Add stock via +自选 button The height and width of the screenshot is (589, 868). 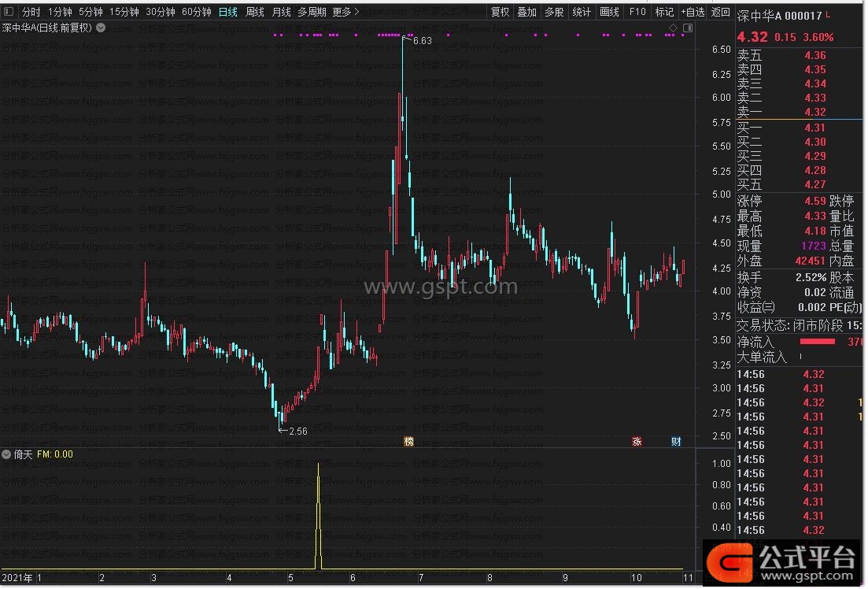(x=693, y=12)
